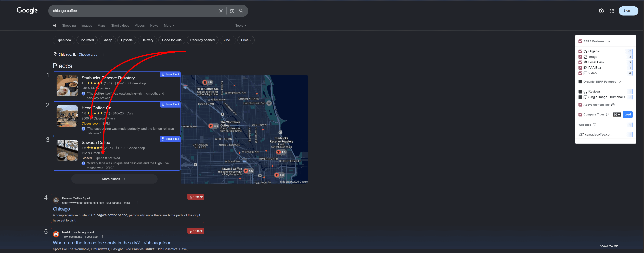The image size is (644, 253).
Task: Click Lincoln Park Zoo map marker
Action: point(269,103)
